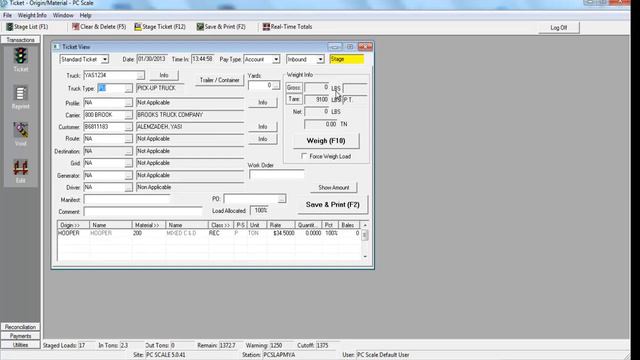Viewport: 640px width, 360px height.
Task: Click the Show Amount button
Action: pyautogui.click(x=333, y=187)
